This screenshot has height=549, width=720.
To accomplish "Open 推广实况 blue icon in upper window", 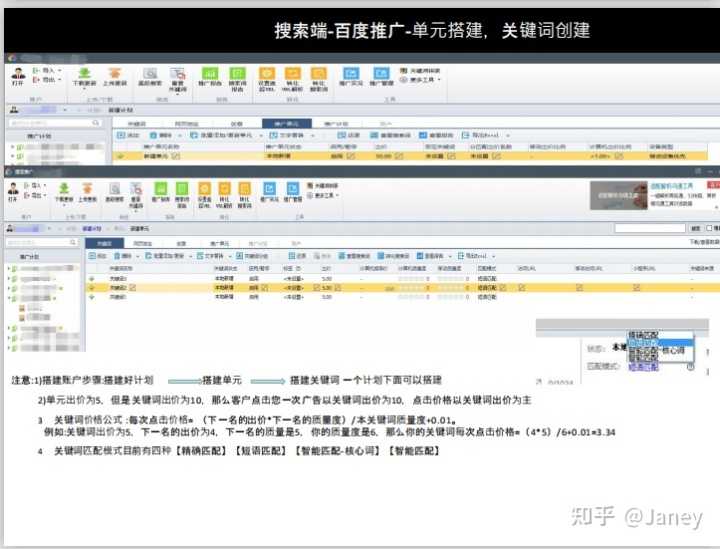I will pyautogui.click(x=351, y=77).
